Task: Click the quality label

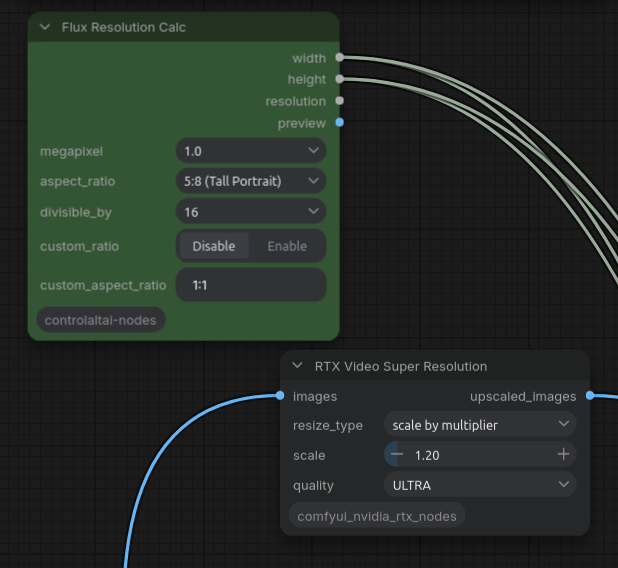Action: pyautogui.click(x=313, y=486)
